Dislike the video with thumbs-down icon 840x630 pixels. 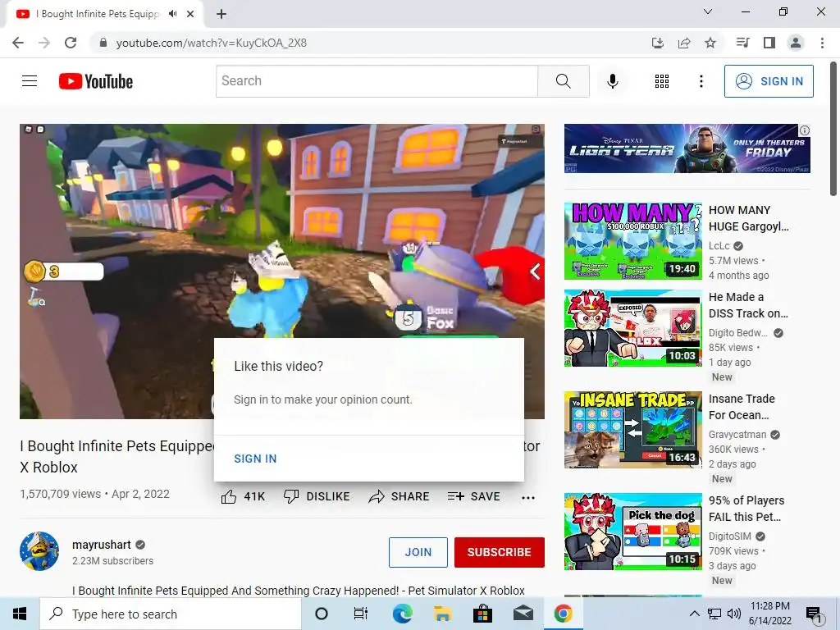pos(291,496)
